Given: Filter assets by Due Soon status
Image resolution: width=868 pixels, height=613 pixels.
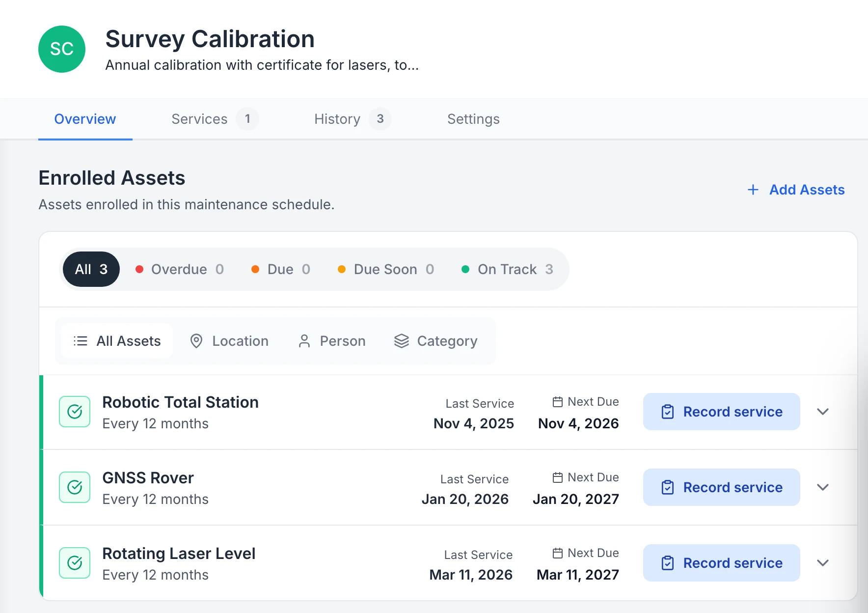Looking at the screenshot, I should click(386, 269).
